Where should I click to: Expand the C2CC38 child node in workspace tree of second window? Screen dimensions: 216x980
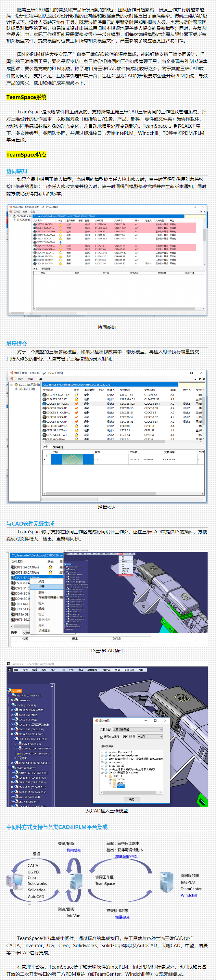[16, 389]
